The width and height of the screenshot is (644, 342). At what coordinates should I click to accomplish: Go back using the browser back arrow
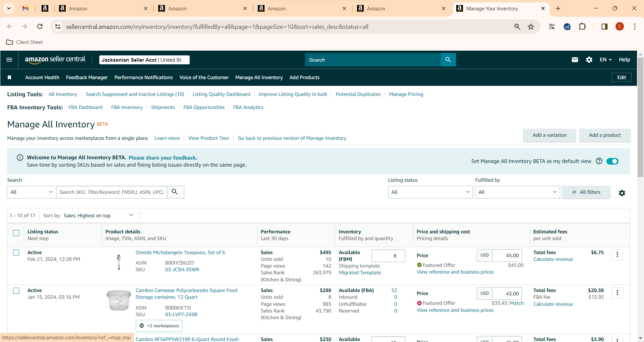(10, 26)
